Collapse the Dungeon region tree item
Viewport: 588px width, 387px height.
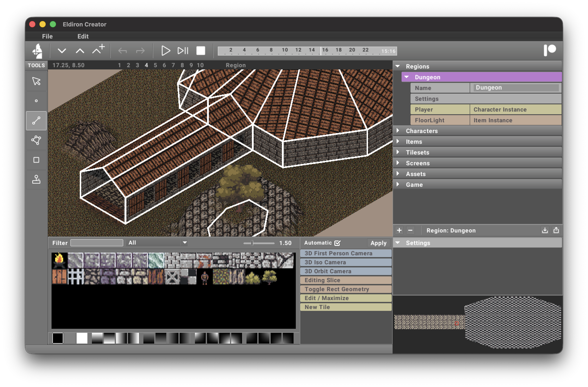(x=406, y=77)
